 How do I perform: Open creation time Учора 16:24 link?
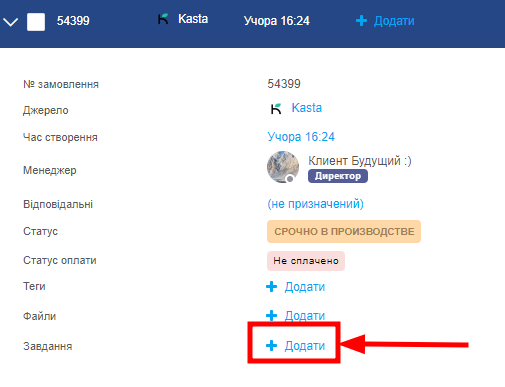pos(301,137)
